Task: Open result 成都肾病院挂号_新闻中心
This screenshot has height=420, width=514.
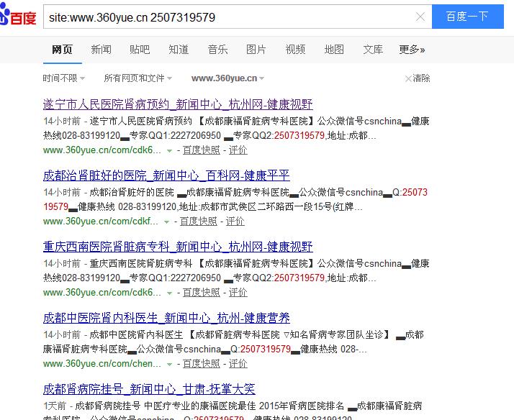Action: click(x=149, y=389)
